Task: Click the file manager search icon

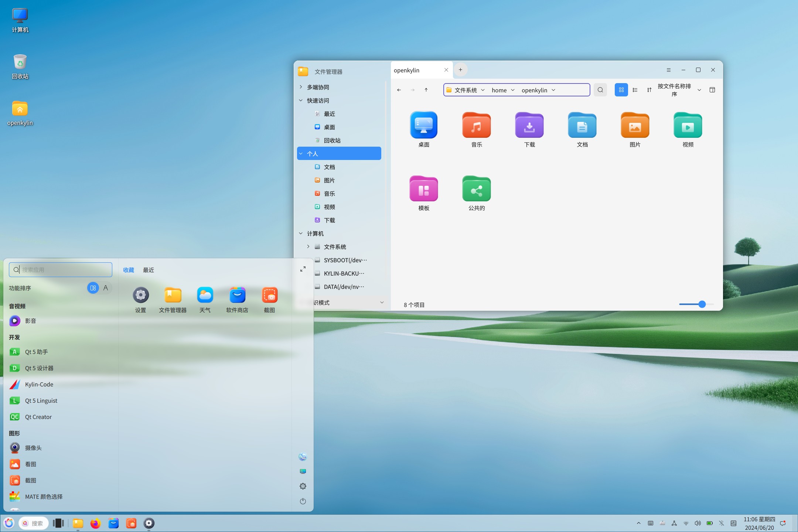Action: (x=600, y=90)
